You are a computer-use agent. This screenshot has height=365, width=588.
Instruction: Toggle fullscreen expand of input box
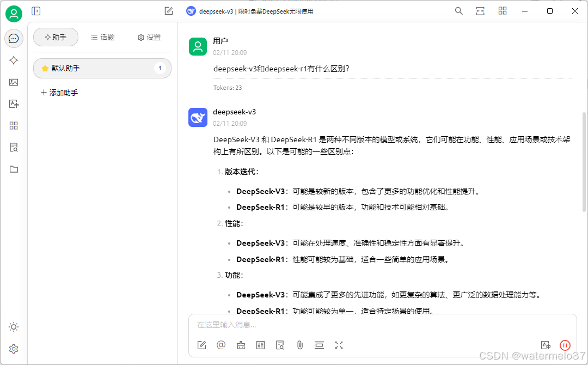339,345
